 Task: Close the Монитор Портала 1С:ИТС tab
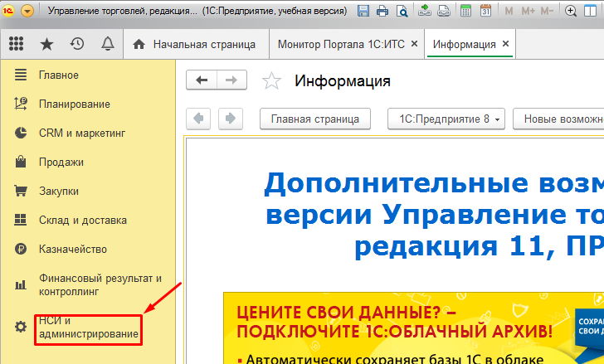pos(415,44)
